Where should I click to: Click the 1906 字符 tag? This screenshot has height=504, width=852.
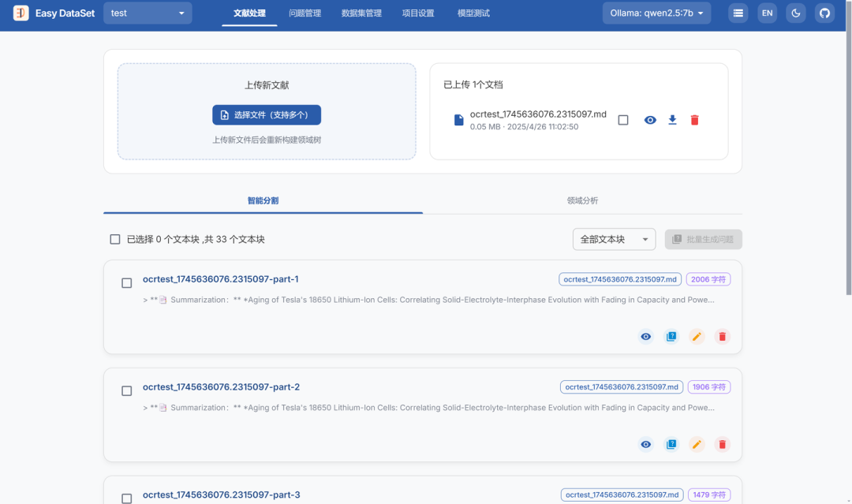(x=709, y=386)
